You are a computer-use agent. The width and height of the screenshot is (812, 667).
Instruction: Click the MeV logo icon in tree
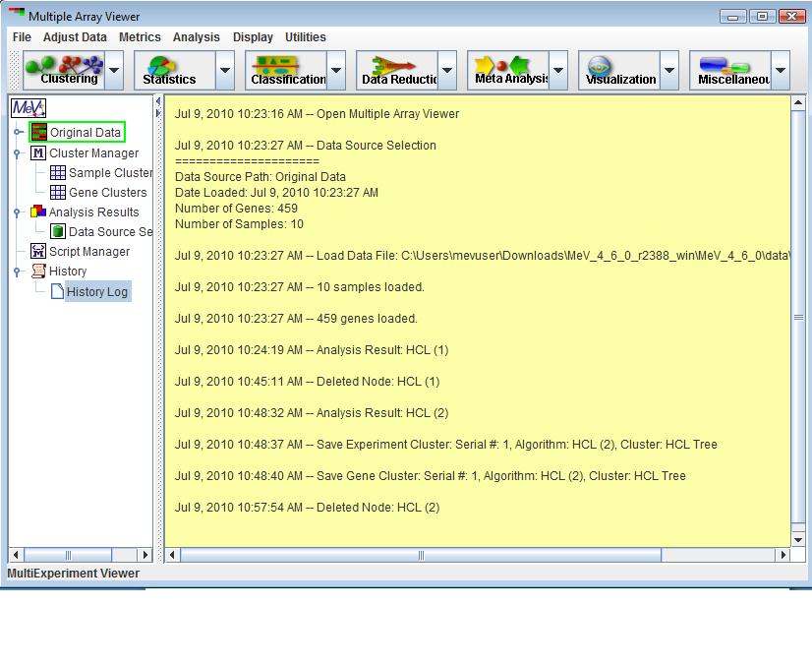pyautogui.click(x=29, y=108)
